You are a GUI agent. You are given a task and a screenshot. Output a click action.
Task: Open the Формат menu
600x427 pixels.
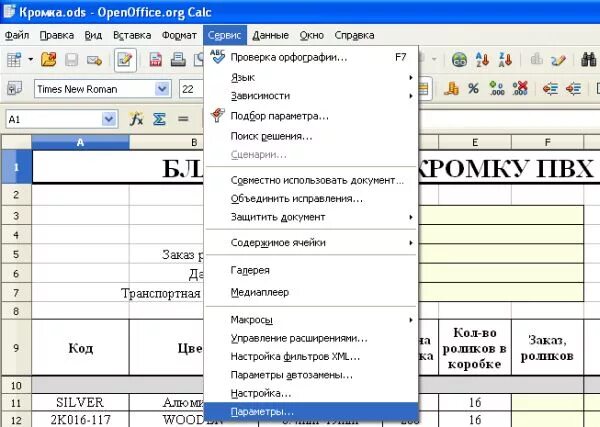[179, 35]
